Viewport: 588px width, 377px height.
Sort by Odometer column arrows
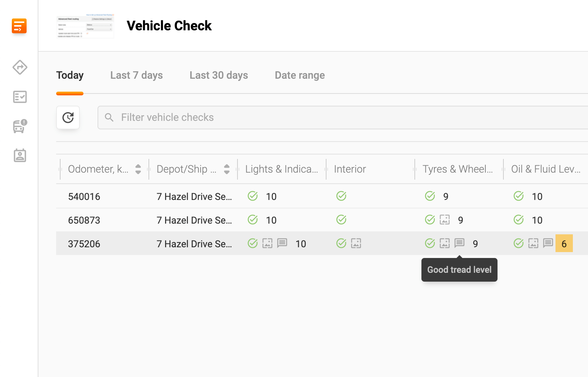[x=138, y=169]
